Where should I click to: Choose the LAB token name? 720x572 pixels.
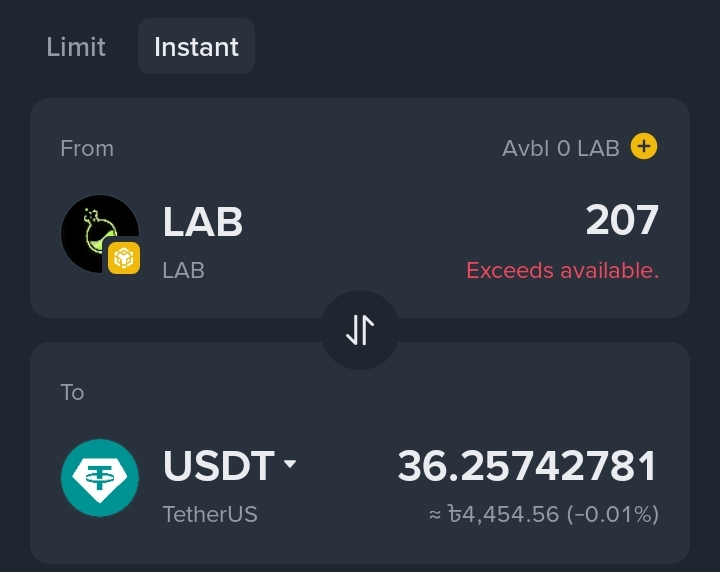(203, 222)
